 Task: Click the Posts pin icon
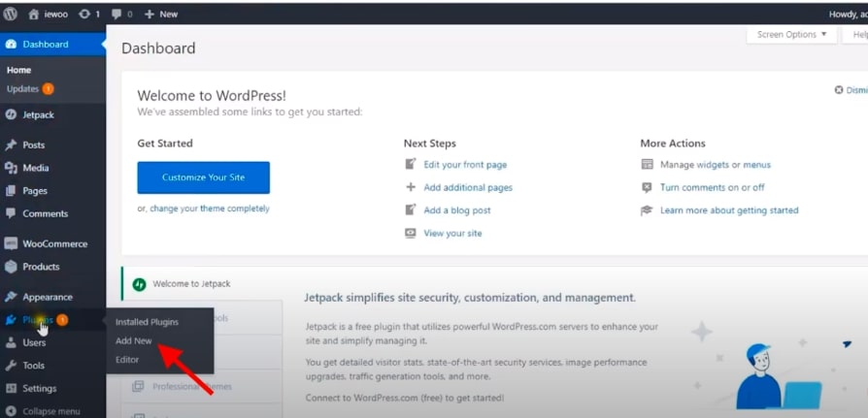pyautogui.click(x=11, y=145)
